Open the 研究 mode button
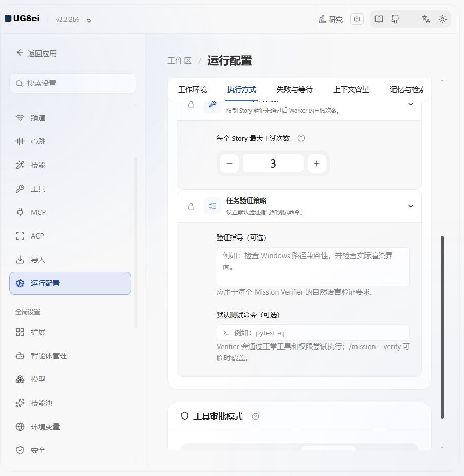 [x=331, y=20]
